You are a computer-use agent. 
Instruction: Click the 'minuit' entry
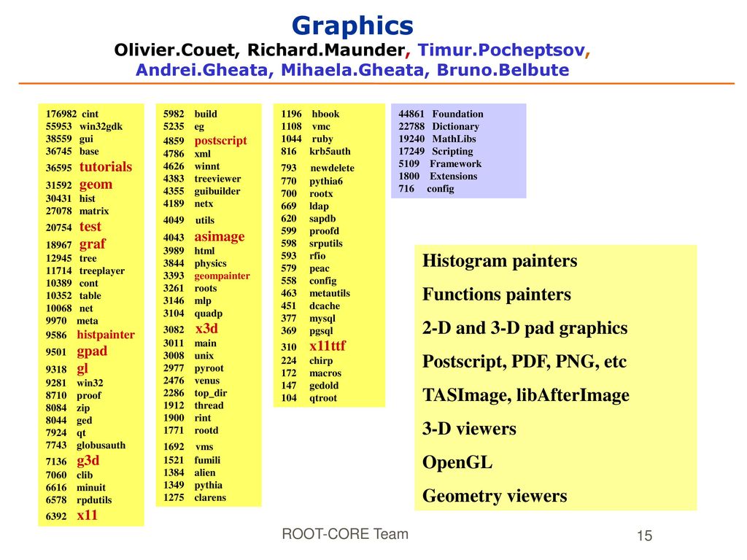(x=91, y=488)
